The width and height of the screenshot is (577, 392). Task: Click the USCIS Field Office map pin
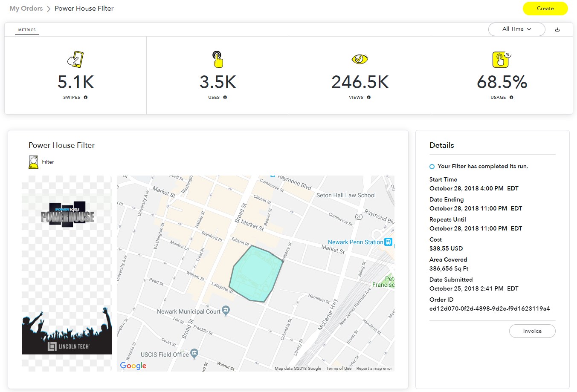click(x=194, y=354)
